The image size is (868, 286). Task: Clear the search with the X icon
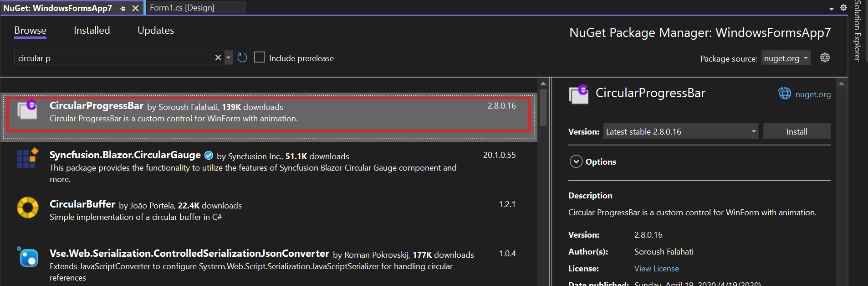(x=218, y=57)
